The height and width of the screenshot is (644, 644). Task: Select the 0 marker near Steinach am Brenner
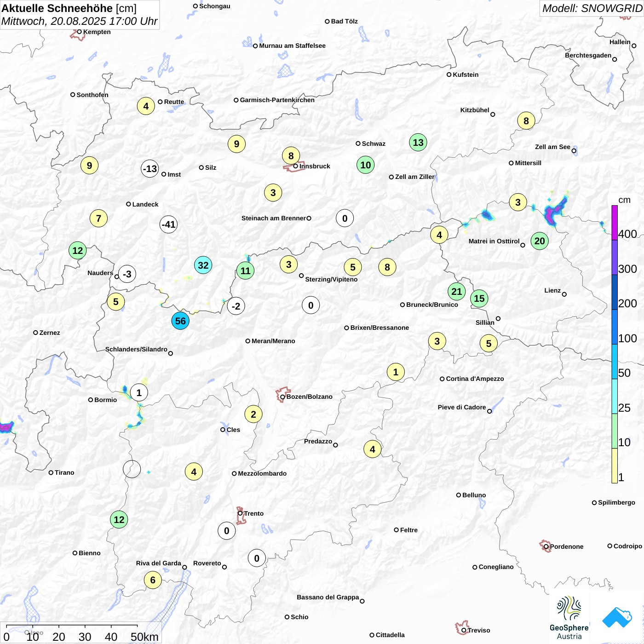click(345, 218)
